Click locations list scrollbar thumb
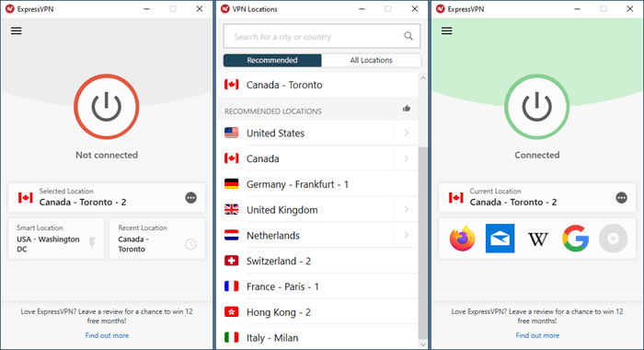The width and height of the screenshot is (644, 350). [422, 242]
